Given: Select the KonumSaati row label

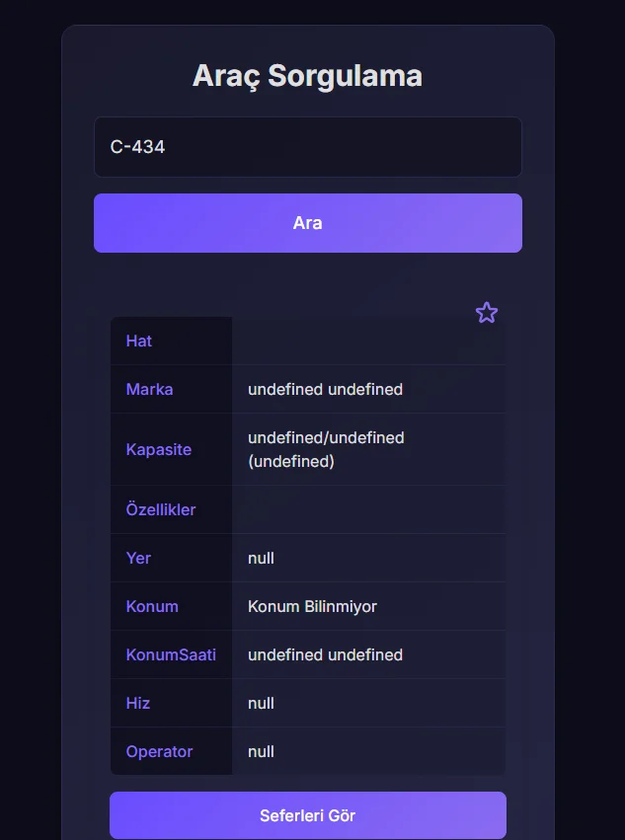Looking at the screenshot, I should point(171,654).
